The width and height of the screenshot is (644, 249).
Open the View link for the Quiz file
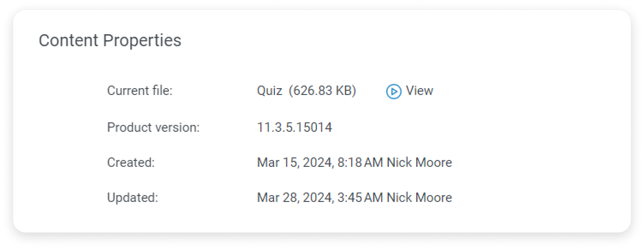point(419,91)
